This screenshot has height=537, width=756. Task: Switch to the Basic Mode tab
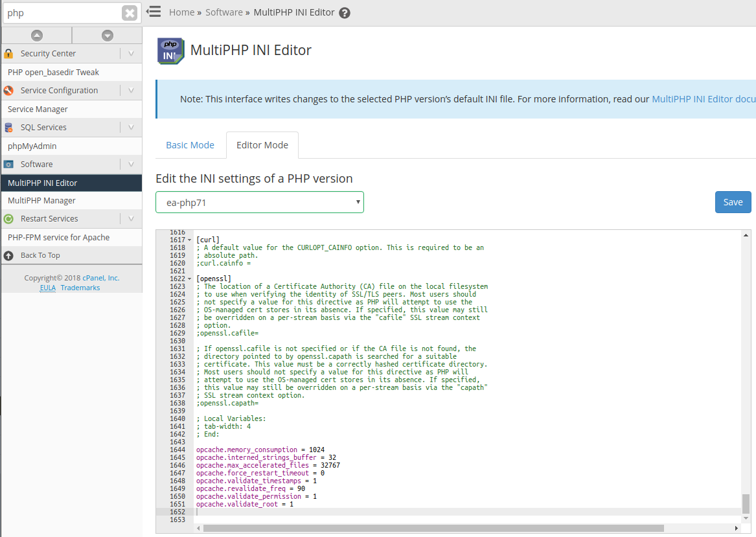[190, 145]
